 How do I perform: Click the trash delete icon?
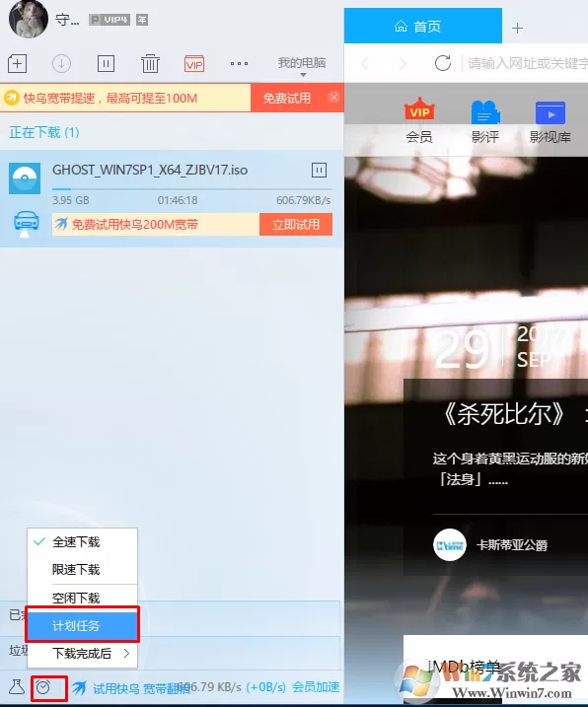pyautogui.click(x=150, y=63)
